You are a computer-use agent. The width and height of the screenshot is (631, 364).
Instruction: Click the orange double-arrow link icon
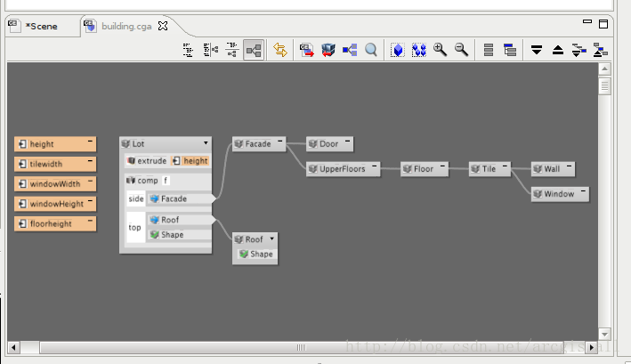(x=280, y=50)
